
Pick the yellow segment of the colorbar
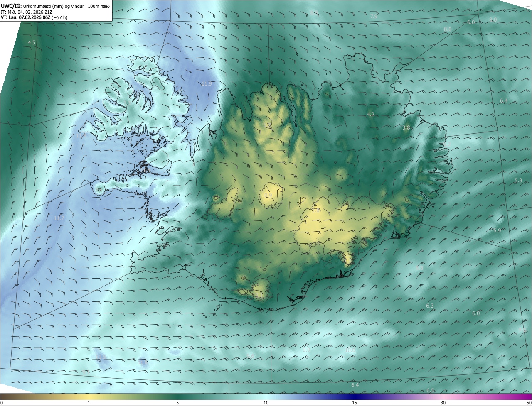(x=89, y=397)
